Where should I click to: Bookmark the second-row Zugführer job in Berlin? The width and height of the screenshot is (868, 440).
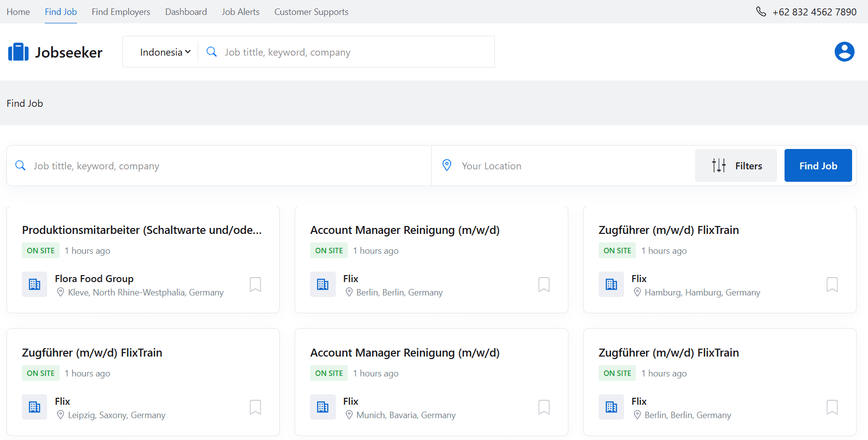tap(832, 407)
